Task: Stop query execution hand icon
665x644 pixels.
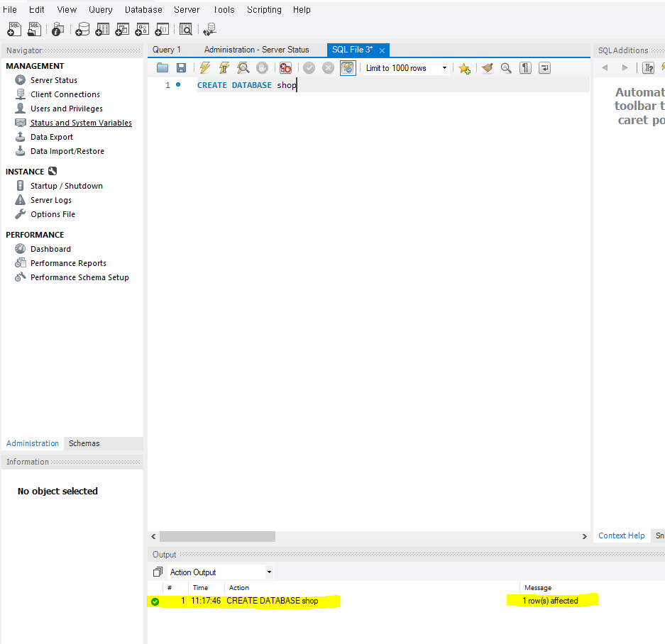Action: tap(262, 68)
